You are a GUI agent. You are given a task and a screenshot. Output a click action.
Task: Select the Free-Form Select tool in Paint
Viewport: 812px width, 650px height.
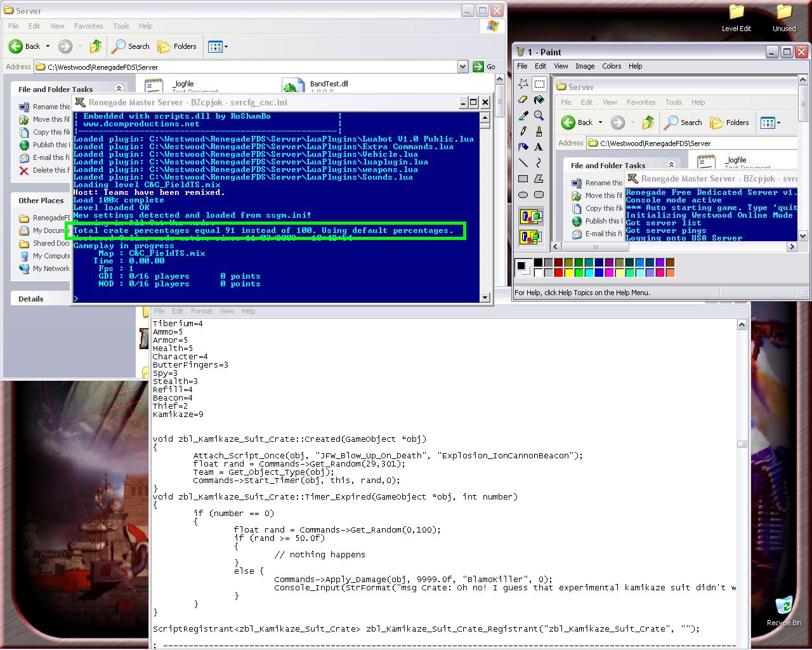pyautogui.click(x=523, y=84)
